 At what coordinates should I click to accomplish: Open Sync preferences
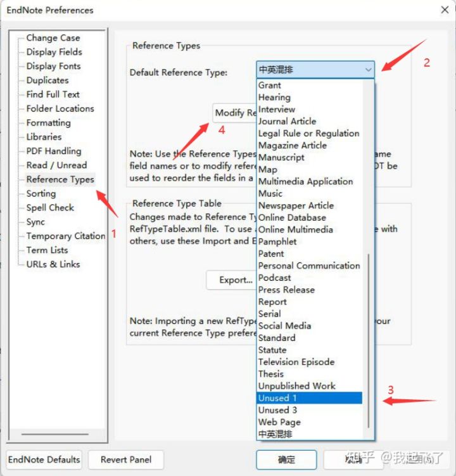pyautogui.click(x=35, y=222)
